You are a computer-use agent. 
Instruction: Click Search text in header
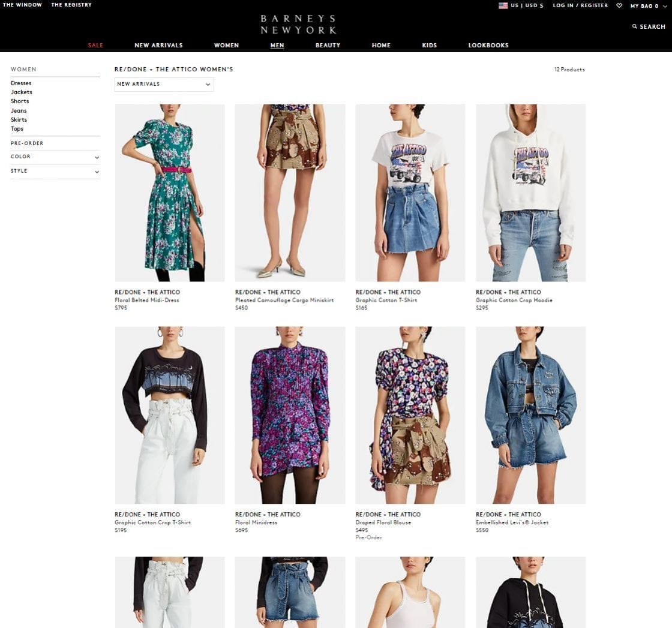point(652,26)
